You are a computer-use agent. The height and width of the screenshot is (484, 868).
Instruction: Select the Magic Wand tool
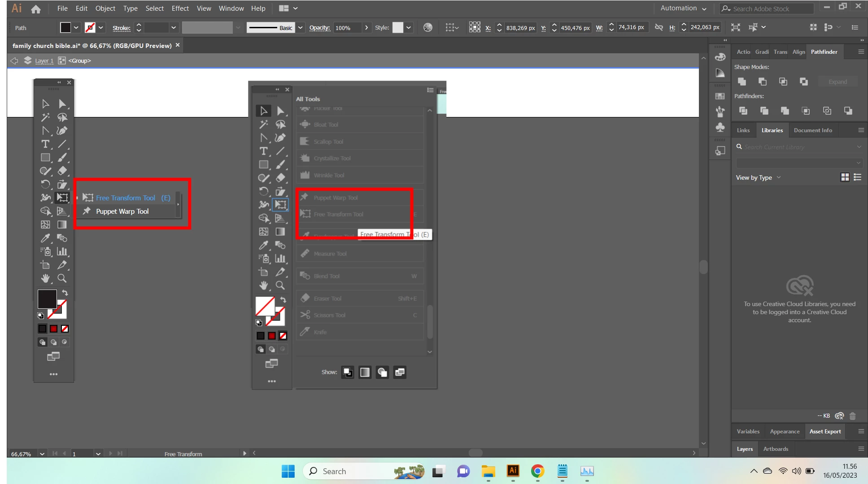click(x=45, y=117)
